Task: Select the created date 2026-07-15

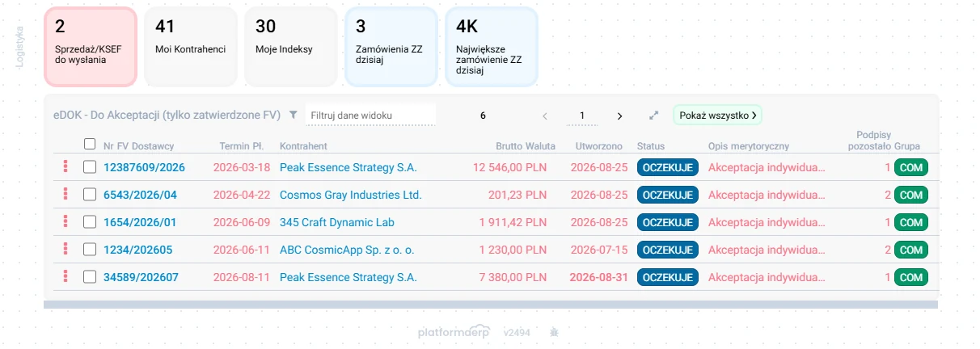Action: (599, 250)
